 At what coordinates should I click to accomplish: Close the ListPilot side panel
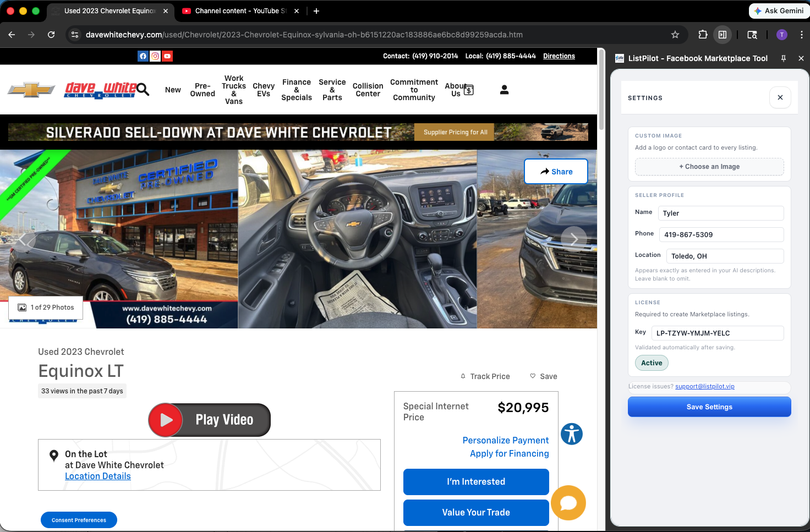[801, 58]
